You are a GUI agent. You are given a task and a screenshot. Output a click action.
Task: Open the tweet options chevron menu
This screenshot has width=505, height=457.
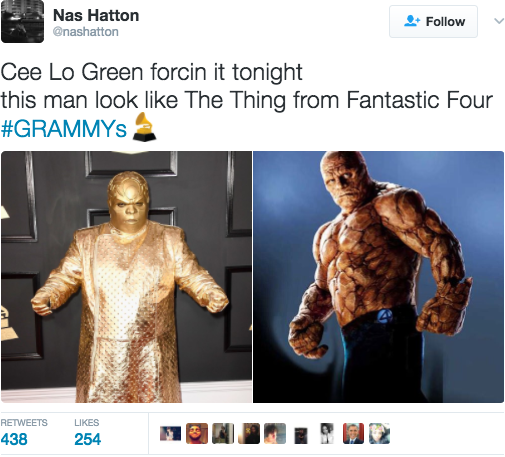pyautogui.click(x=499, y=21)
